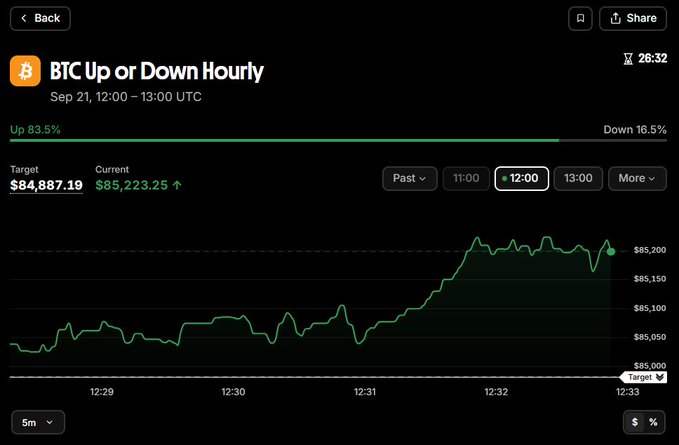The height and width of the screenshot is (445, 679).
Task: Click the BTC Up or Down Hourly title
Action: [x=157, y=71]
